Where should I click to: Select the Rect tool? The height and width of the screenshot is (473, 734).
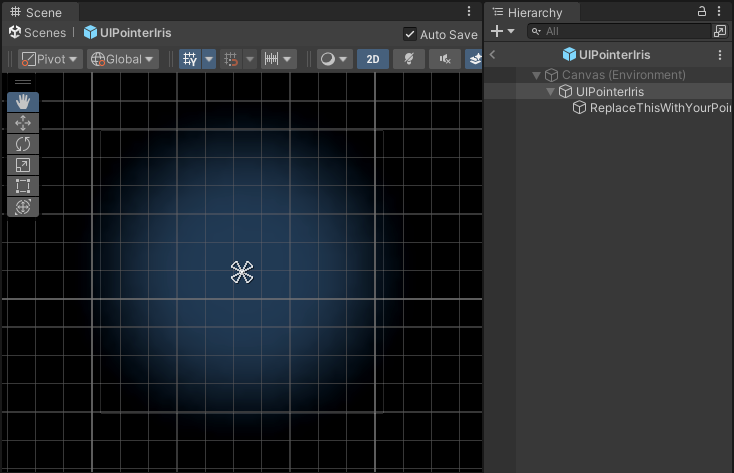[x=23, y=186]
